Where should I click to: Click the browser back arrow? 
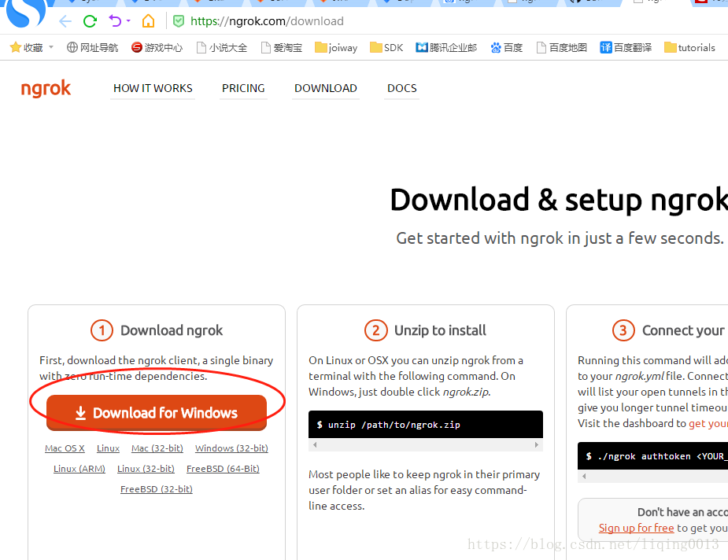coord(65,21)
